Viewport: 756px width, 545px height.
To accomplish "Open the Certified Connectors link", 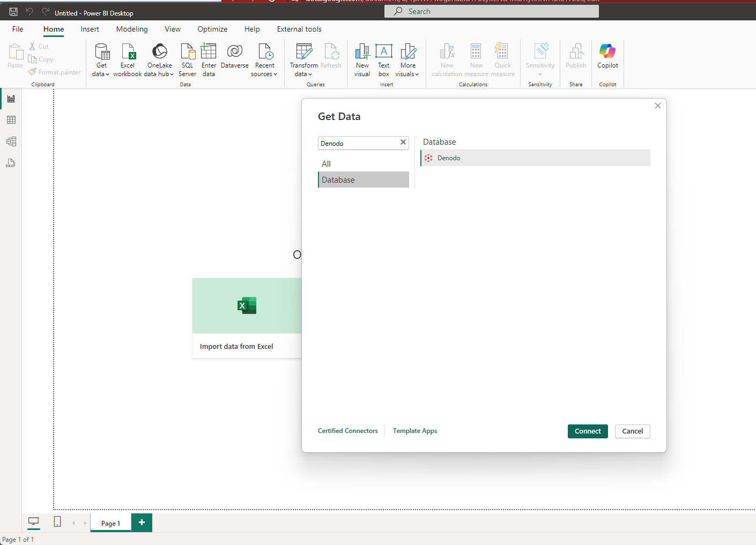I will point(348,431).
